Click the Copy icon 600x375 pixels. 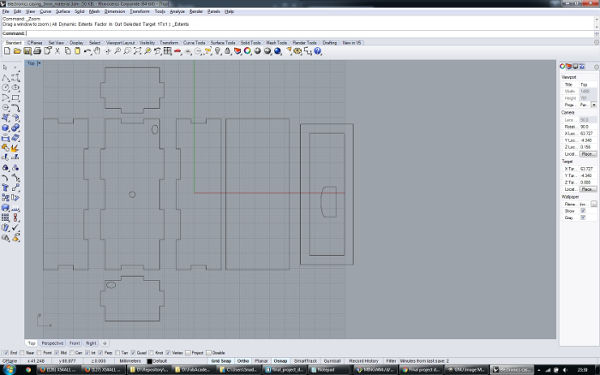point(67,51)
